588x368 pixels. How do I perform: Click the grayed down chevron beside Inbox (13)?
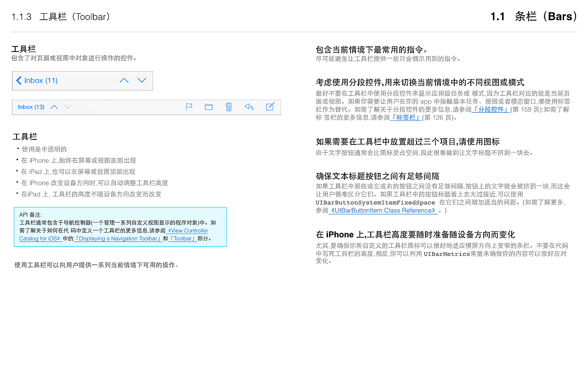[x=67, y=106]
